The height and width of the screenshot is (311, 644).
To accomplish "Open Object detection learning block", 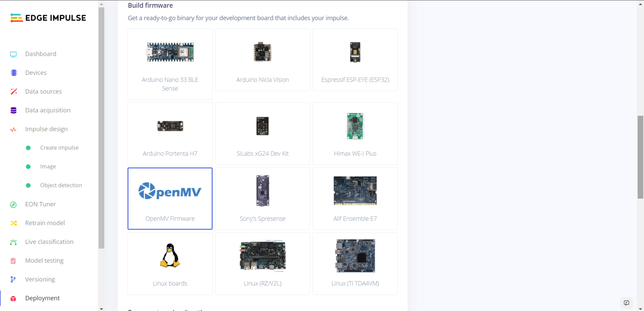I will click(x=61, y=185).
